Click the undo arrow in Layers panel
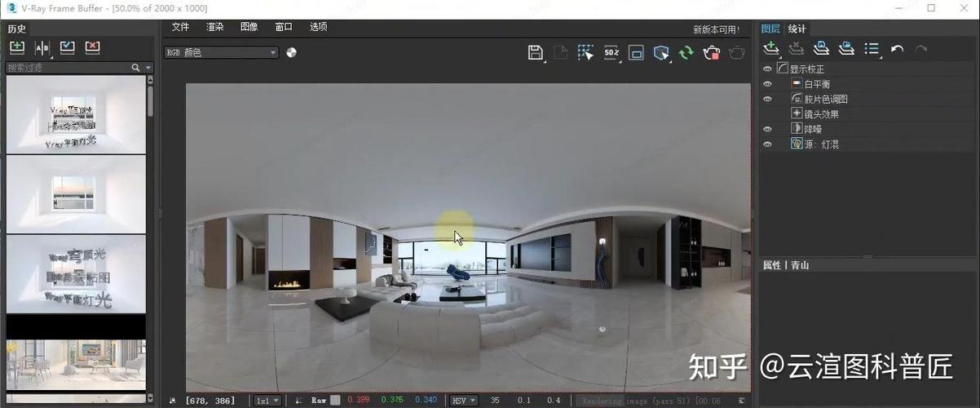The image size is (980, 408). click(x=897, y=49)
